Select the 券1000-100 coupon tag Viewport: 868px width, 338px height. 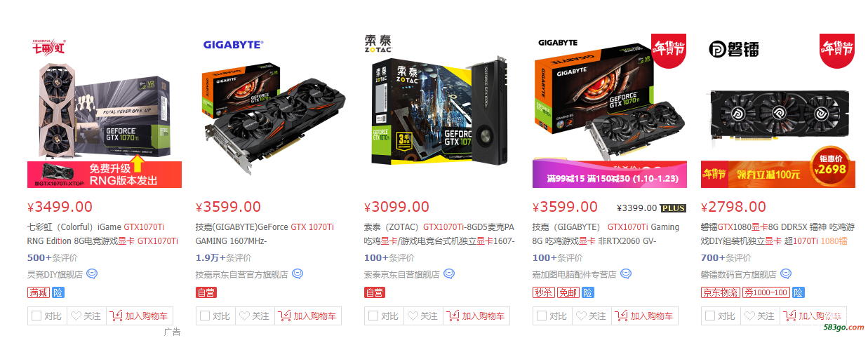coord(766,292)
